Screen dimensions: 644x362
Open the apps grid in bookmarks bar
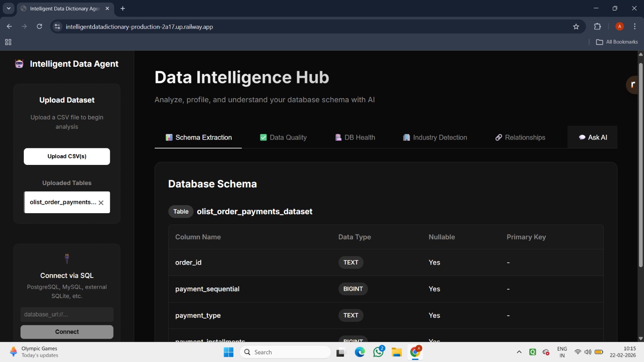[x=8, y=42]
